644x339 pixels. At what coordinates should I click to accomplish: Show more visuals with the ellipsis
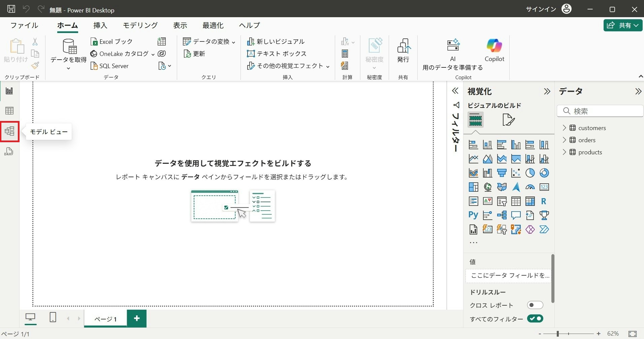pyautogui.click(x=474, y=242)
